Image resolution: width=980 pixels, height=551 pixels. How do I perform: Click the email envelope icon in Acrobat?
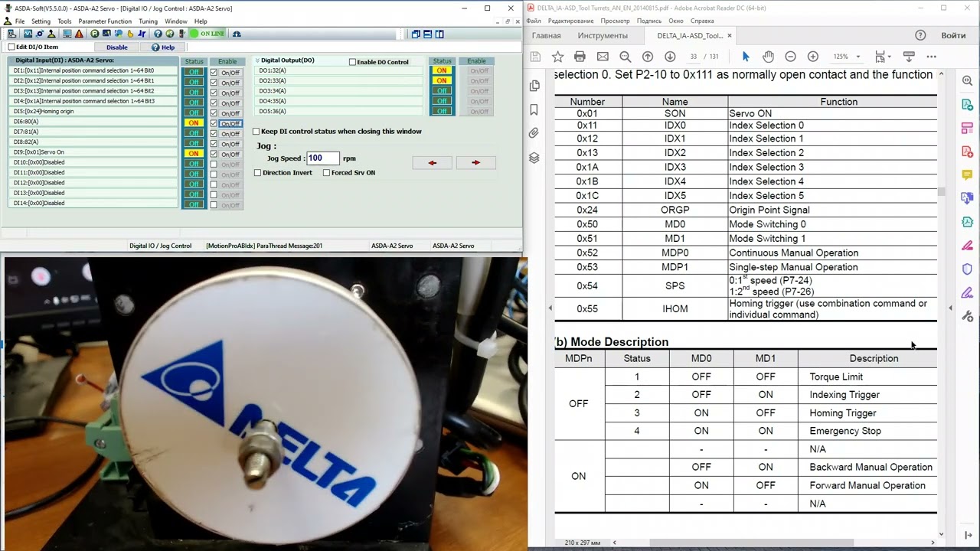click(603, 57)
